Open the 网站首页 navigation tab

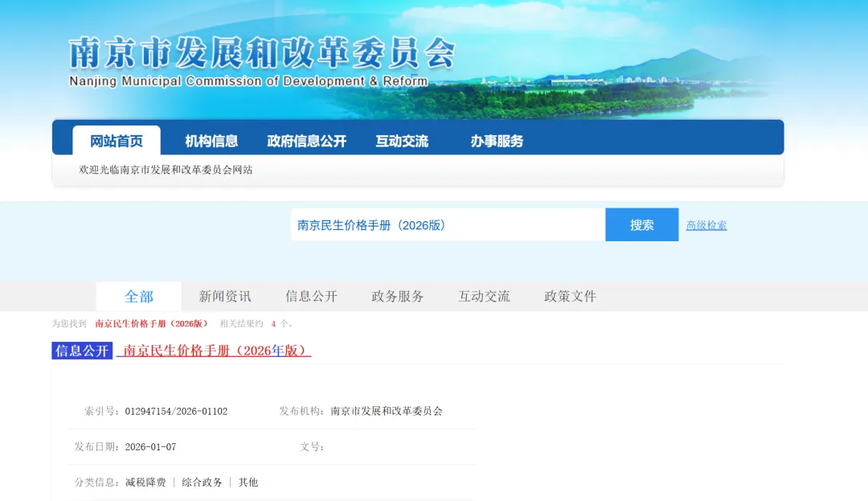click(117, 141)
